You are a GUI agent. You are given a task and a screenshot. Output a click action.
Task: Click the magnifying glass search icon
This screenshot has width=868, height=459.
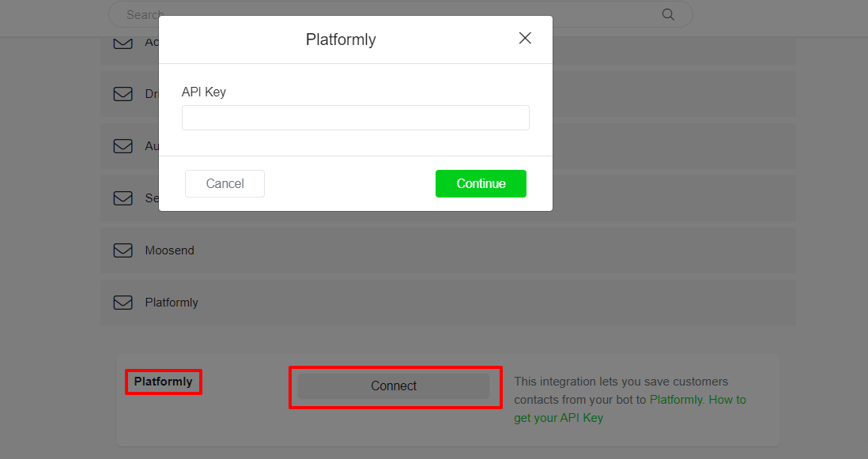(667, 14)
